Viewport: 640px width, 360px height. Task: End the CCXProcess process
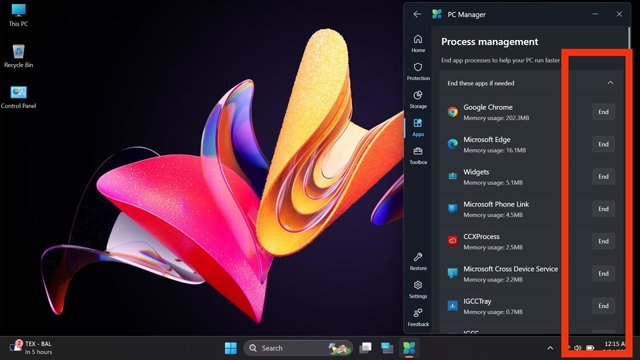pyautogui.click(x=603, y=241)
